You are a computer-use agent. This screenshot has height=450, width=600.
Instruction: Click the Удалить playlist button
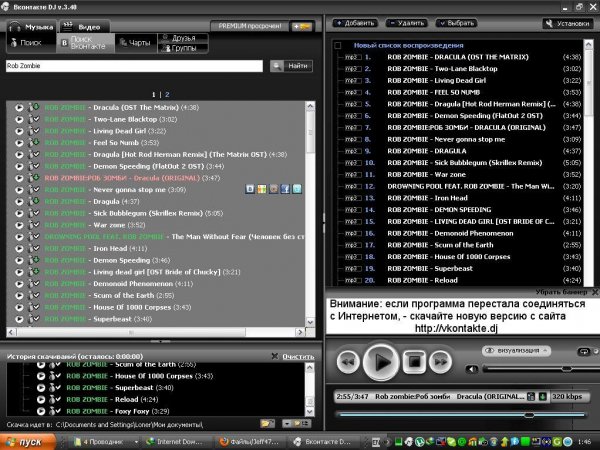click(x=407, y=23)
